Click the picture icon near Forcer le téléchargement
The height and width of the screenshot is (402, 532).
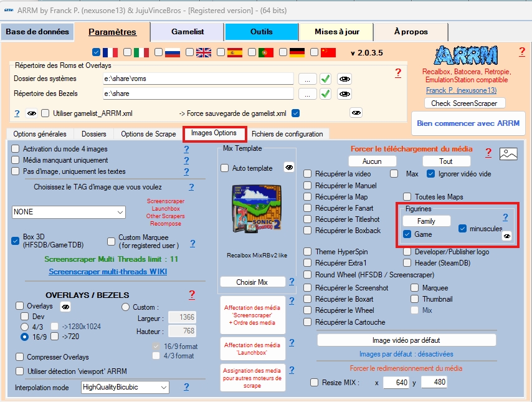508,154
